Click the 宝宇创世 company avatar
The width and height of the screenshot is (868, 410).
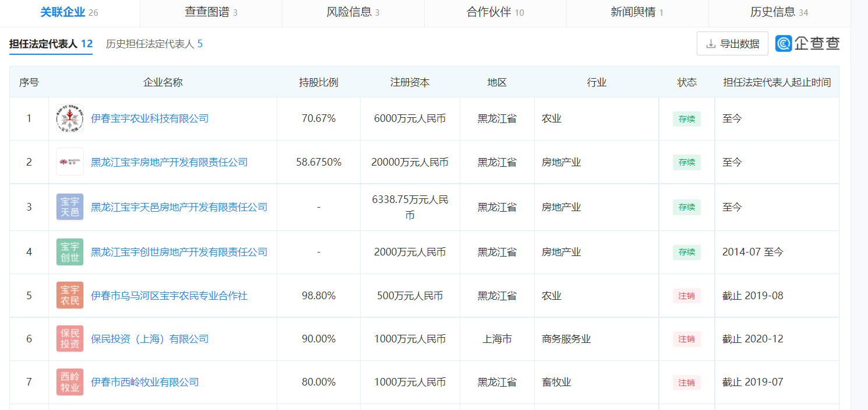click(70, 252)
